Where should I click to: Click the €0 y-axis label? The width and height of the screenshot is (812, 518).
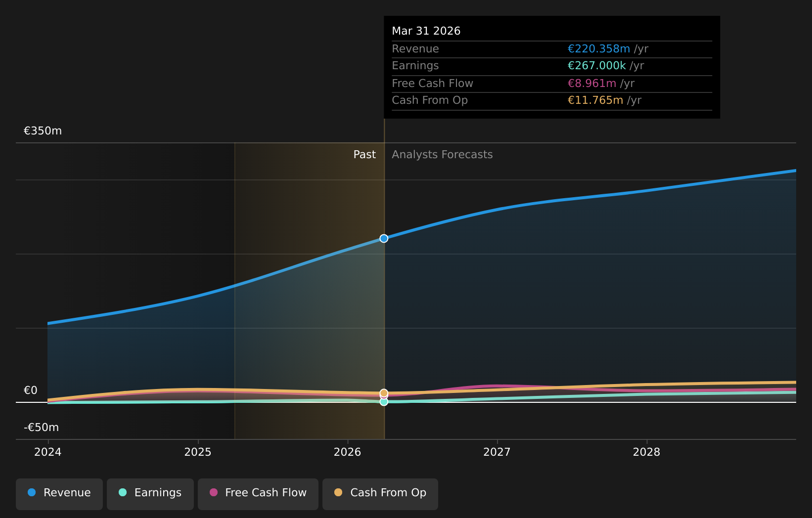point(31,390)
